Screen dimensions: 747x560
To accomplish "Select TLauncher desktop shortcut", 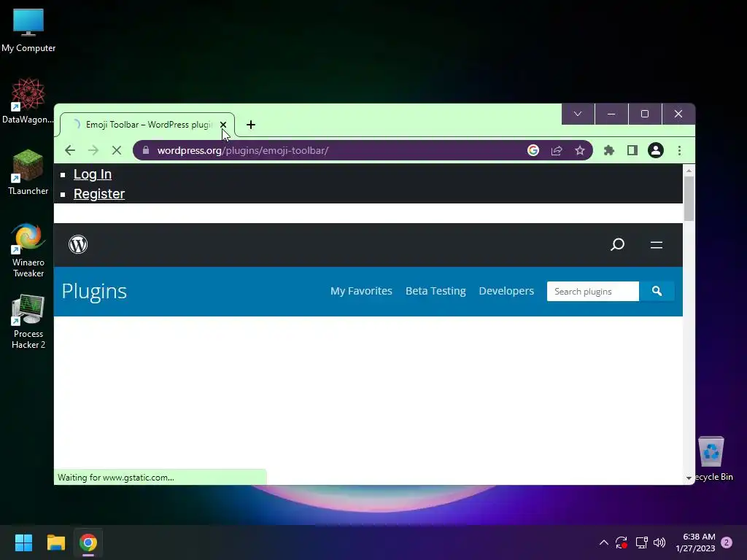I will click(x=28, y=172).
